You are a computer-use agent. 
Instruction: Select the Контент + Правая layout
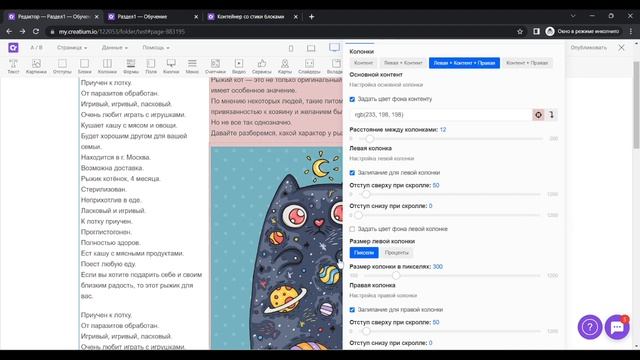[x=527, y=63]
